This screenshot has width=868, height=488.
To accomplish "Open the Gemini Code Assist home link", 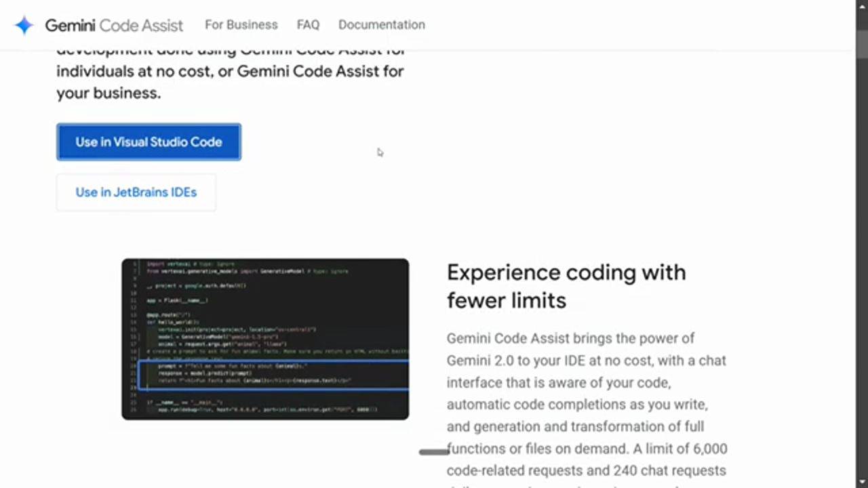I will click(x=114, y=25).
